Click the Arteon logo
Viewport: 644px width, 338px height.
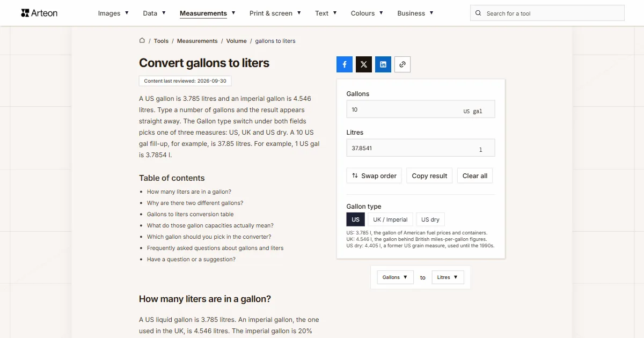39,13
